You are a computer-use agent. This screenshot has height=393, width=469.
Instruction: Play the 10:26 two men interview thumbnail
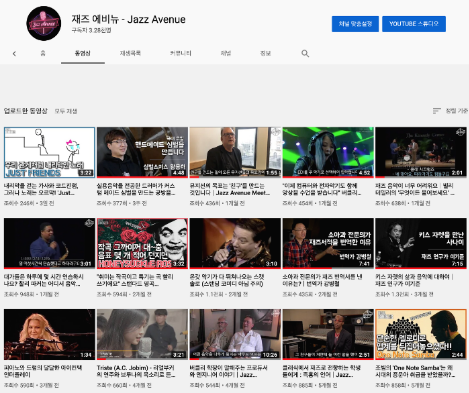click(x=235, y=334)
